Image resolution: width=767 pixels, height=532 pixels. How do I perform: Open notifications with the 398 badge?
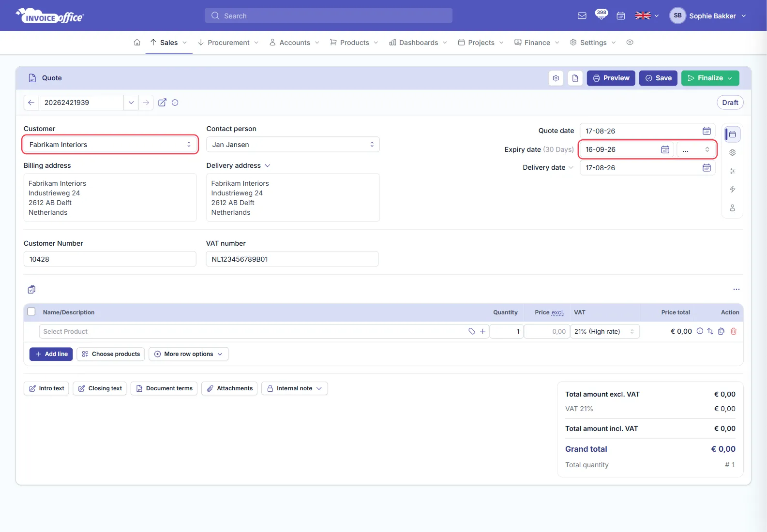click(602, 15)
